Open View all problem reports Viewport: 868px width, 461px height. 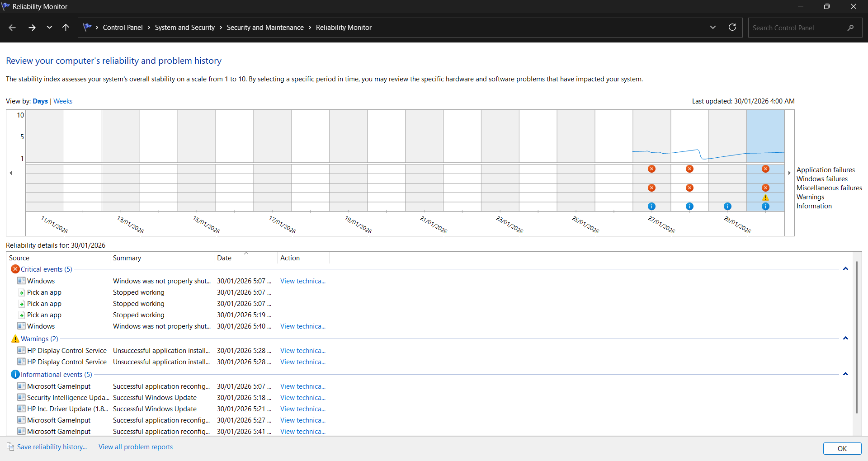(x=136, y=447)
